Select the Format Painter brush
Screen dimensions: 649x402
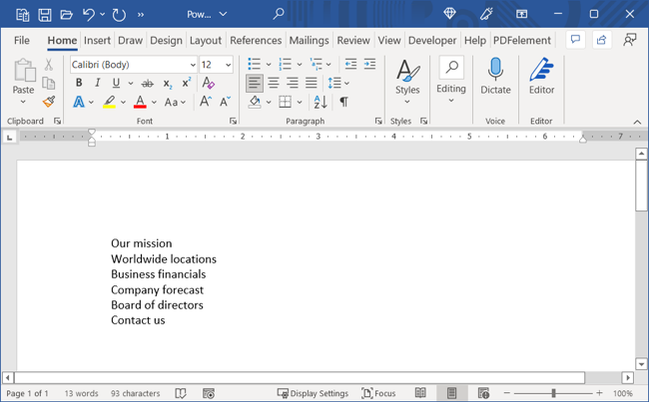[x=49, y=101]
